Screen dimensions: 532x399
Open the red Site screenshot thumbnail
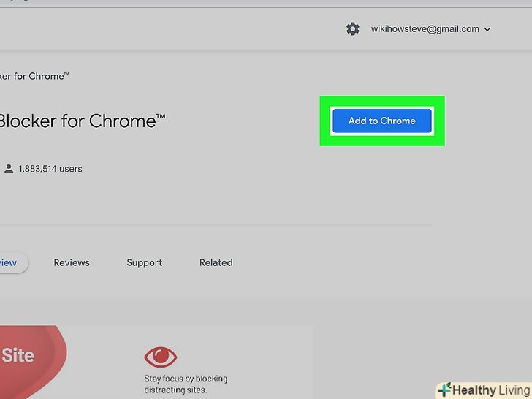tap(34, 362)
